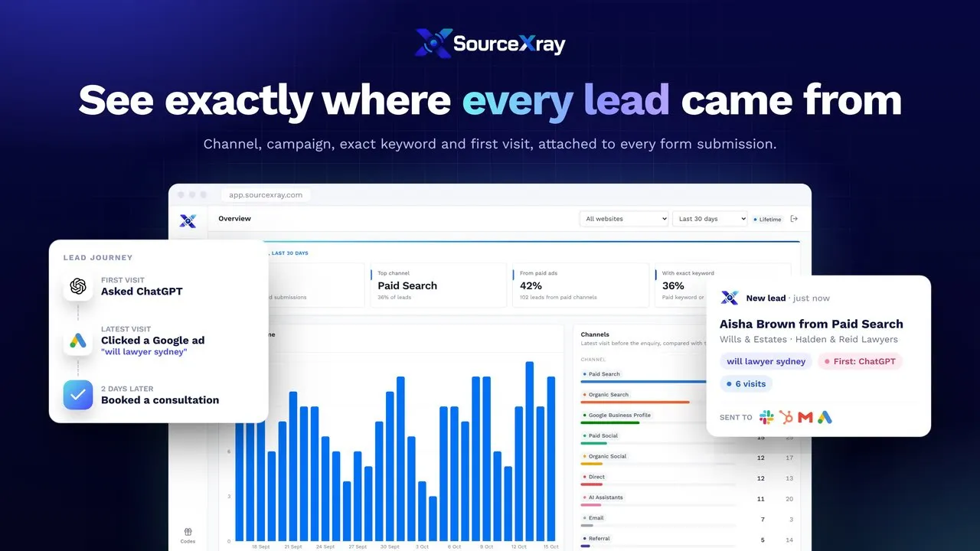The width and height of the screenshot is (980, 551).
Task: Click the green Google Business Profile progress bar
Action: (x=610, y=422)
